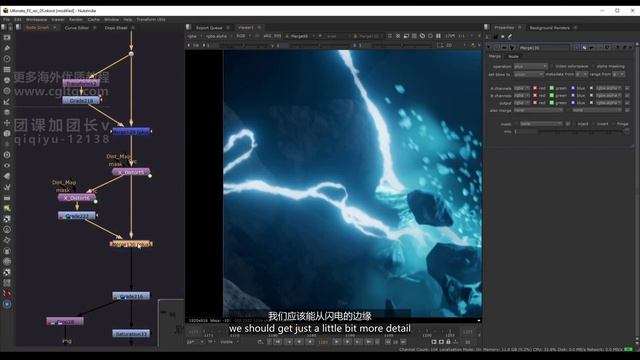Open the 3D nodes cube icon
Screen dimensions: 640x360
7,133
